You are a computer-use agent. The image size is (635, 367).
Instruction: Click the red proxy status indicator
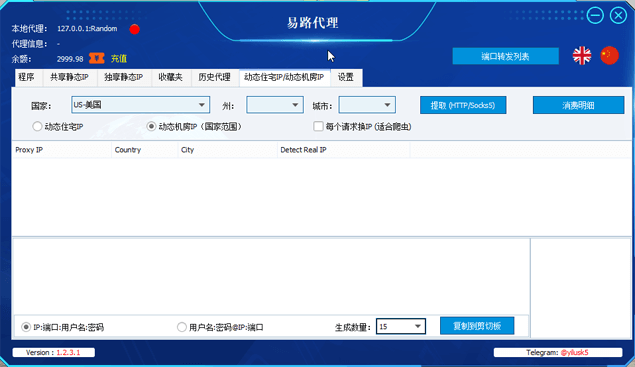pyautogui.click(x=134, y=29)
